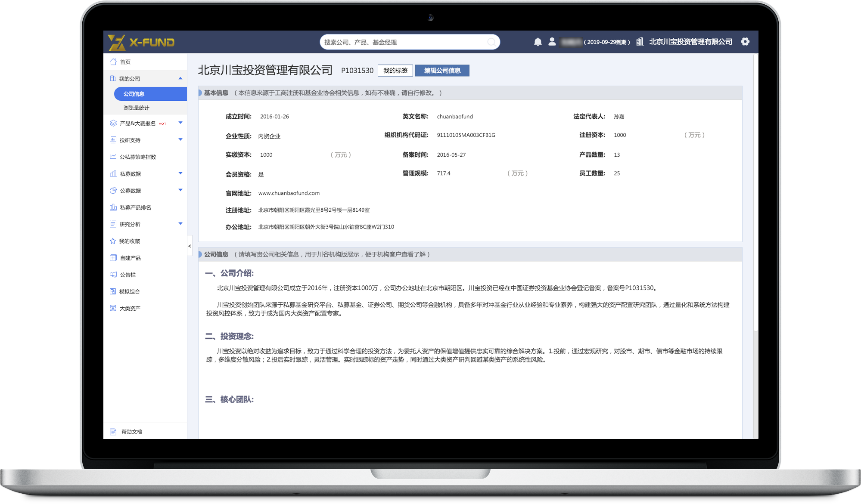The image size is (861, 504).
Task: Click the code 91110105MA003CFB1G
Action: click(x=466, y=135)
